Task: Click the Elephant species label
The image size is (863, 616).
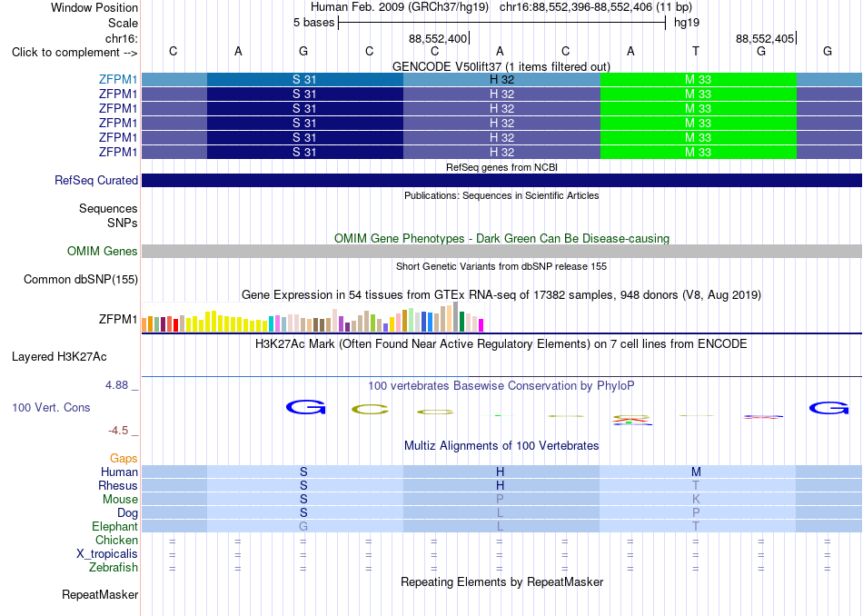Action: click(x=114, y=526)
